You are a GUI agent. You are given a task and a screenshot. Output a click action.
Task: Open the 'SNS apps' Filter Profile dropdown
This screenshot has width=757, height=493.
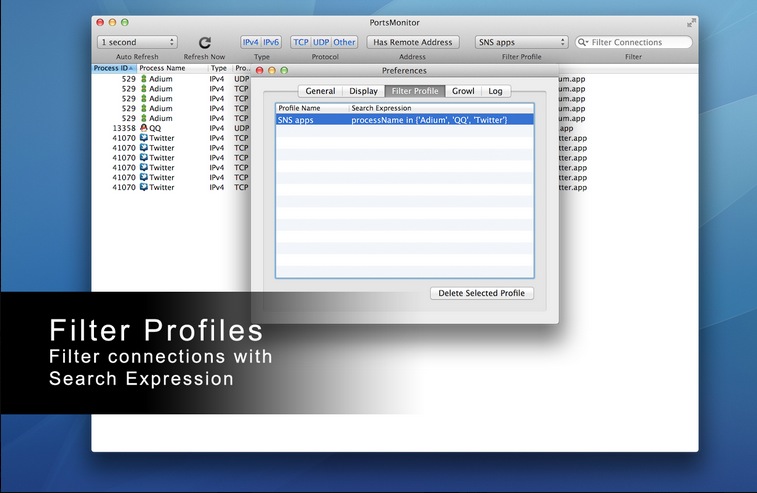[521, 42]
